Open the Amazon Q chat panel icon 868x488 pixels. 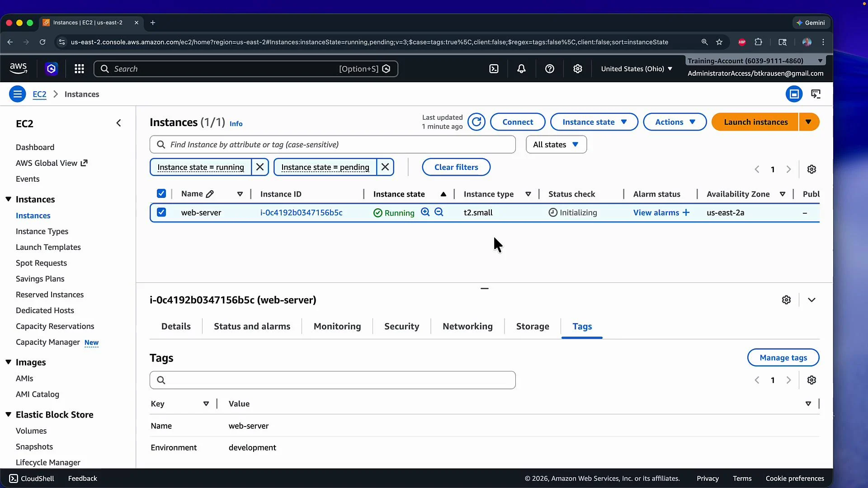(x=816, y=94)
